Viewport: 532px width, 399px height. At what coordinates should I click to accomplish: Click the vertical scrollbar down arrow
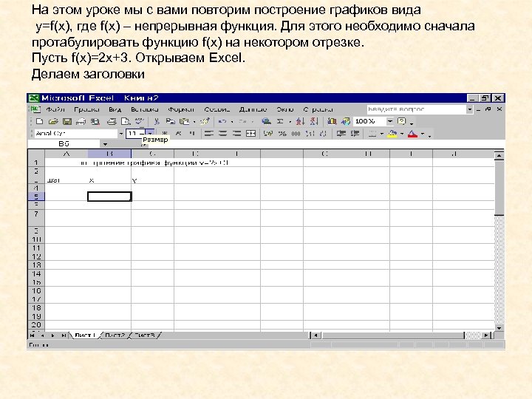click(x=499, y=328)
